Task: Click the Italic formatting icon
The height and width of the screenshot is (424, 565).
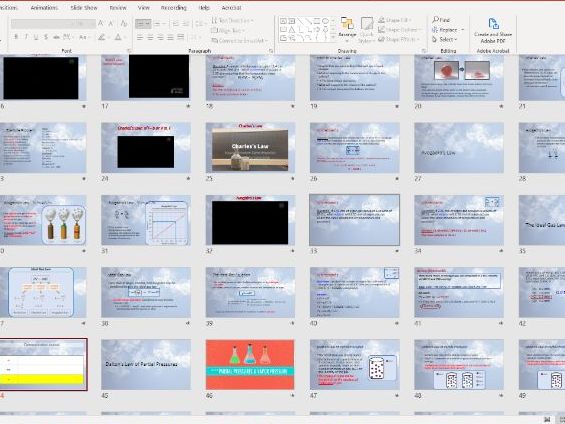Action: [26, 37]
